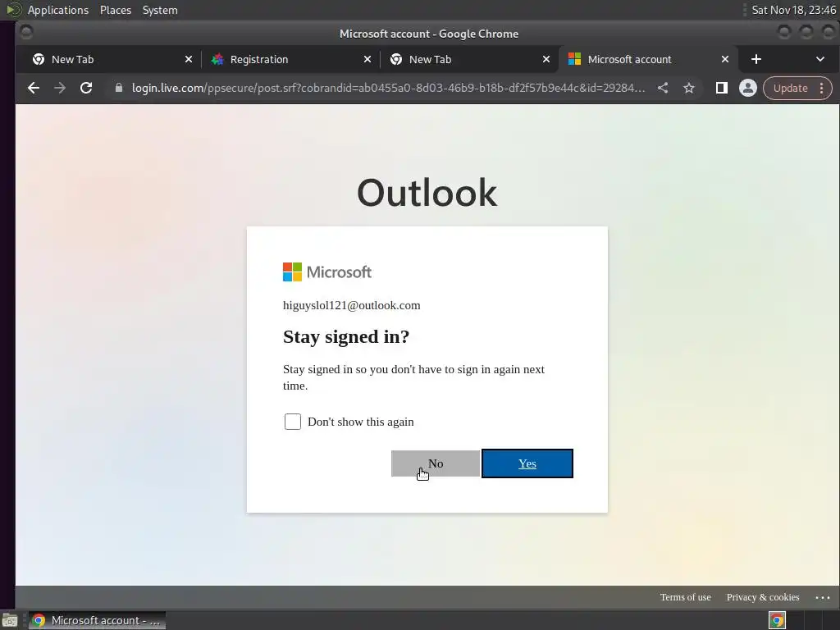
Task: Click the show desktop icon in bottom panel
Action: click(x=9, y=620)
